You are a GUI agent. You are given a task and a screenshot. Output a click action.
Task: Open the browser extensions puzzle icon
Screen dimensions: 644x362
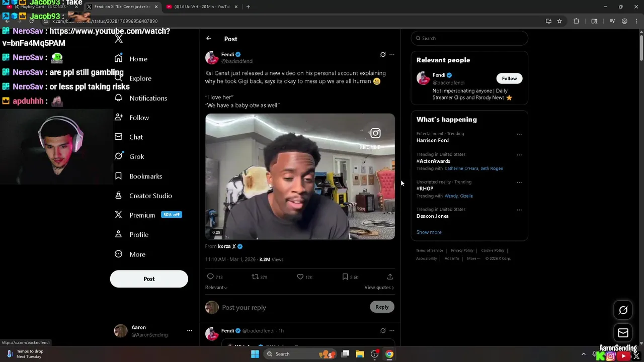pyautogui.click(x=577, y=21)
